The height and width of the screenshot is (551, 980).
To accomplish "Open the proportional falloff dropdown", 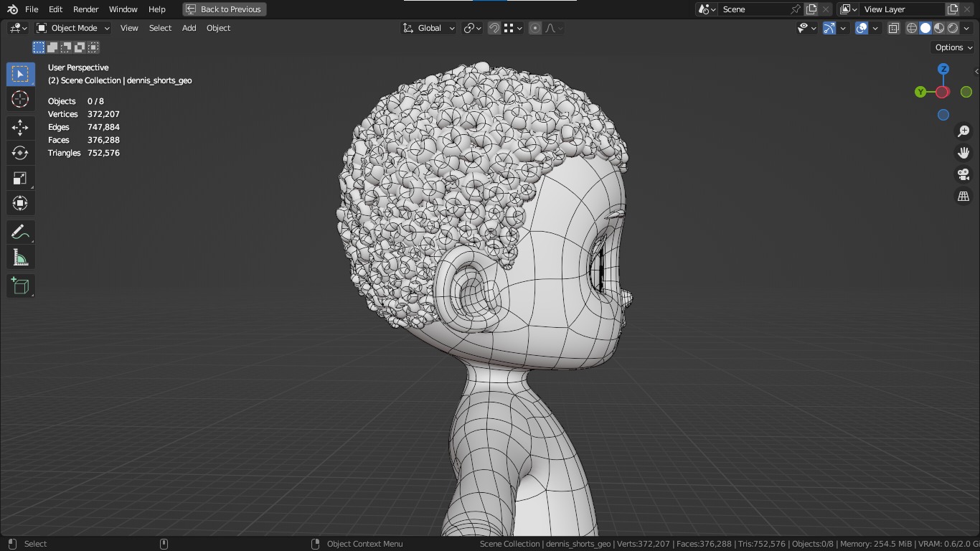I will pos(554,28).
